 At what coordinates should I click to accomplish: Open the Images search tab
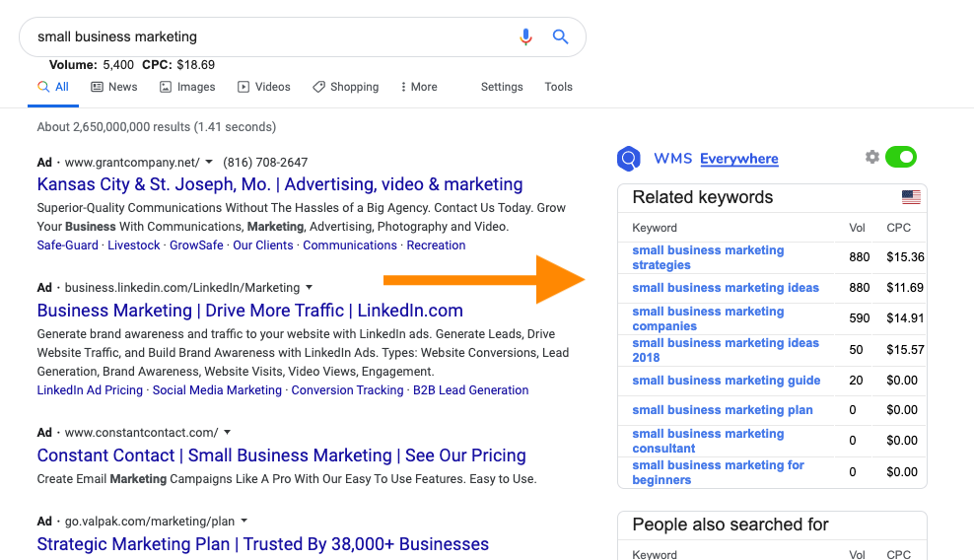tap(187, 87)
